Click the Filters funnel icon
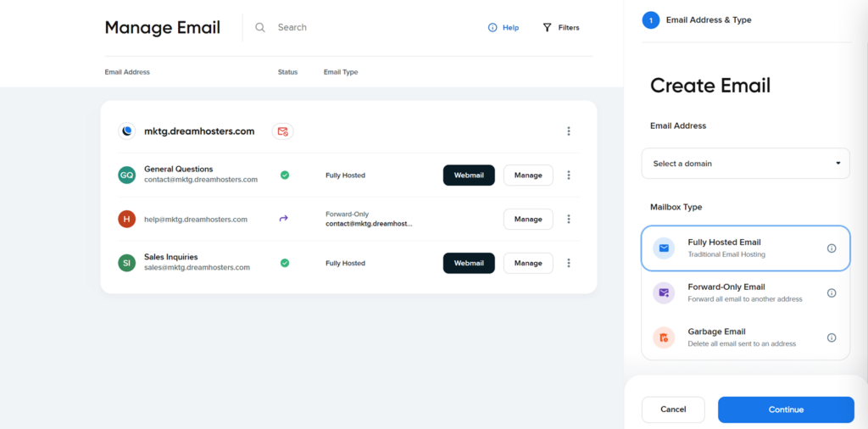Image resolution: width=868 pixels, height=429 pixels. coord(547,28)
